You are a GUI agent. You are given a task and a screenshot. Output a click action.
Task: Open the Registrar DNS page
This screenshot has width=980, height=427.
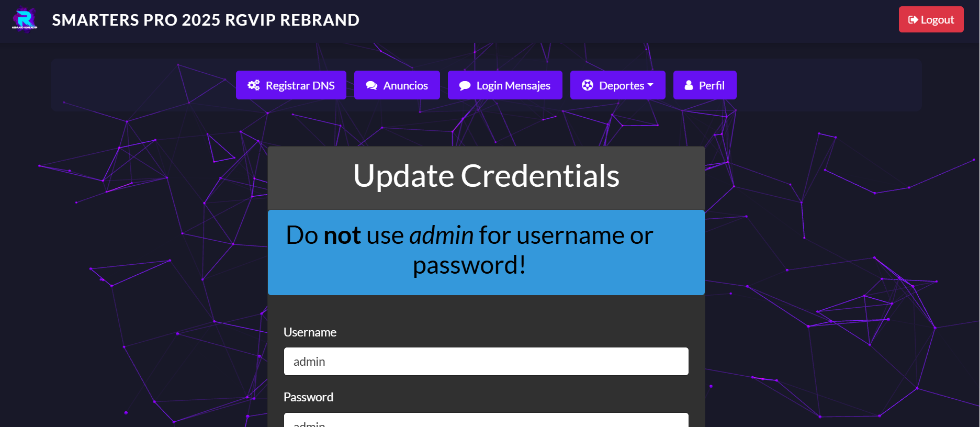click(300, 85)
